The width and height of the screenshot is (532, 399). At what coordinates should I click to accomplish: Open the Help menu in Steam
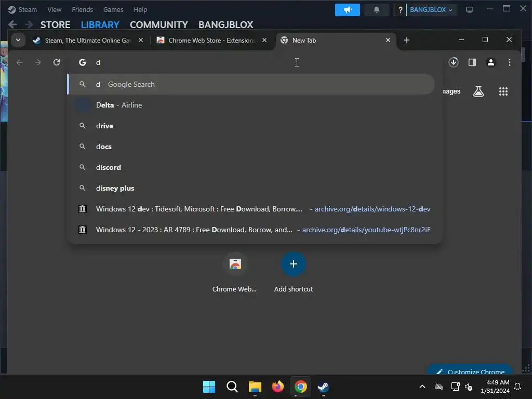pos(140,9)
